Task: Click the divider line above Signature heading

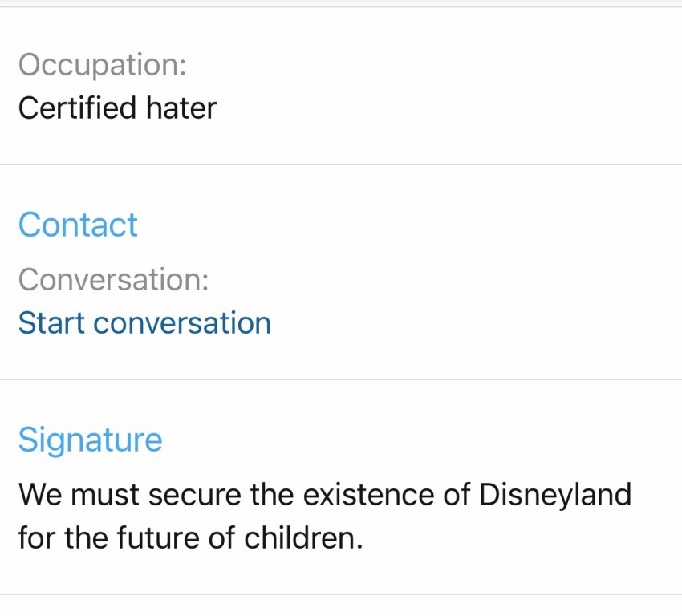Action: 341,379
